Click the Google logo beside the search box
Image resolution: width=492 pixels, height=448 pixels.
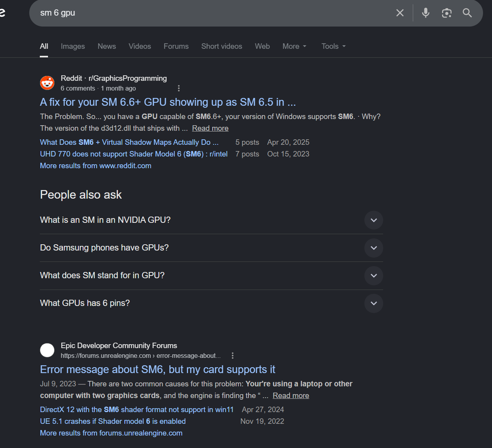point(2,13)
